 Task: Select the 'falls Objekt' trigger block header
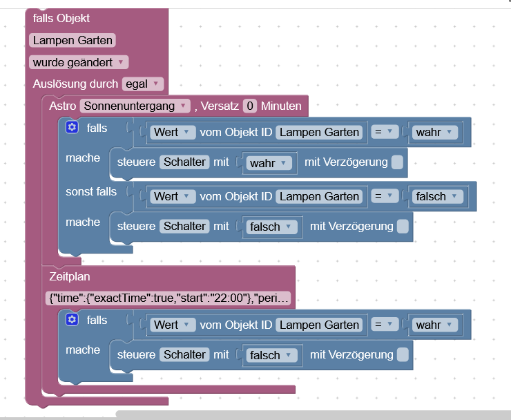61,18
